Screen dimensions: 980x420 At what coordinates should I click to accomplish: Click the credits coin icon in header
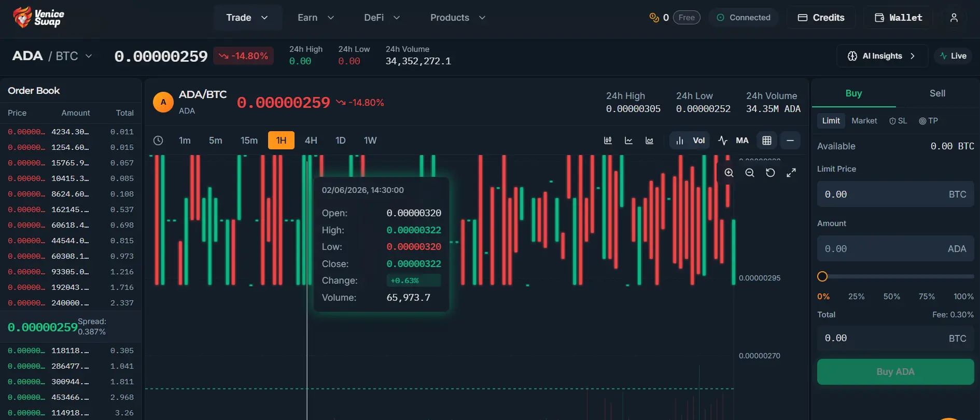tap(654, 18)
